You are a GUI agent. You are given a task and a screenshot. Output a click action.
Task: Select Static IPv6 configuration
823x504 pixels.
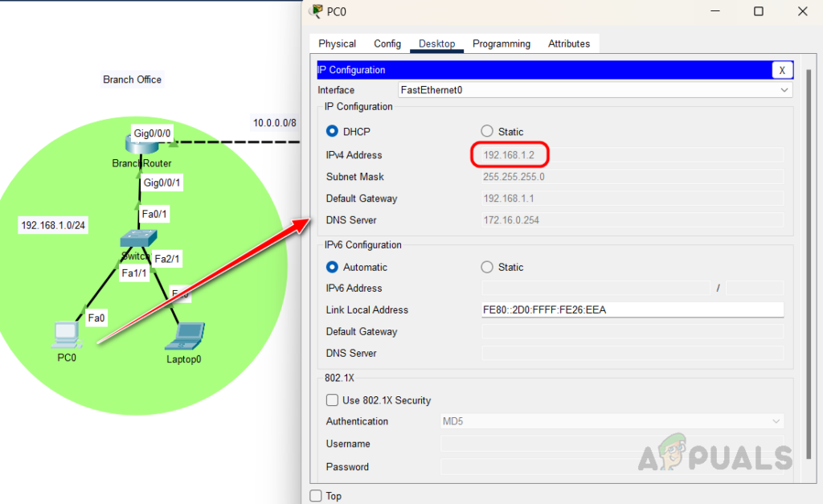[486, 266]
